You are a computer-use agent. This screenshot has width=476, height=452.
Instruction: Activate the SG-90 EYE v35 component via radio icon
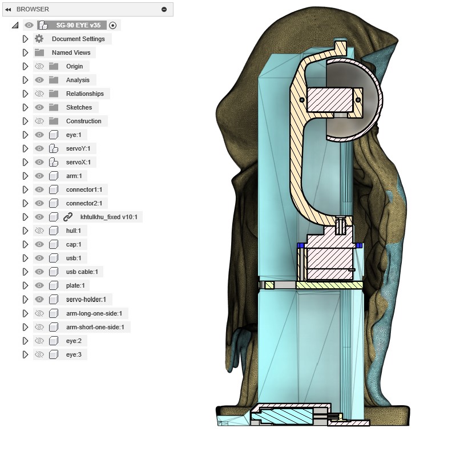113,25
